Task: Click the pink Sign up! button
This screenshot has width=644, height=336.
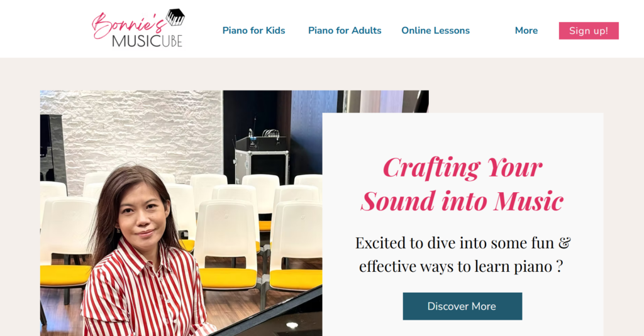Action: point(589,31)
